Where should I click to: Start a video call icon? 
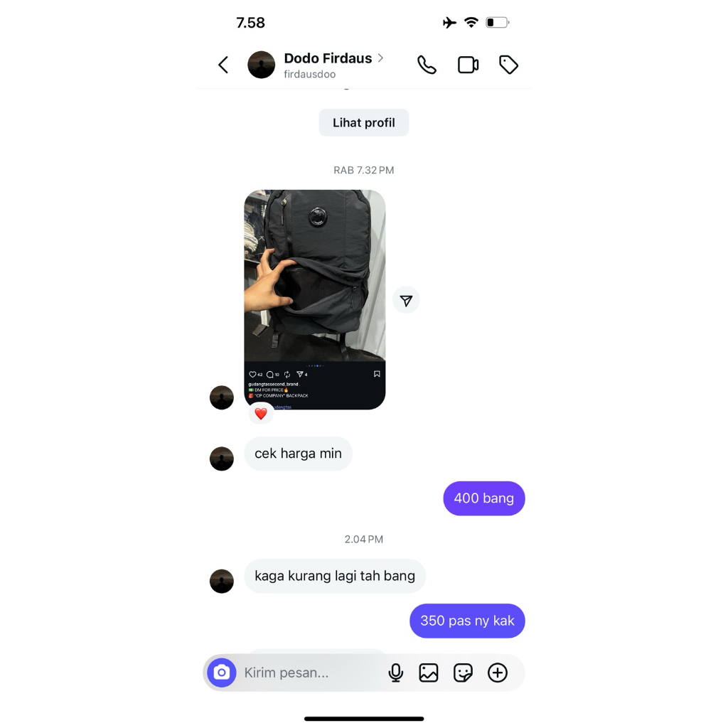click(468, 65)
